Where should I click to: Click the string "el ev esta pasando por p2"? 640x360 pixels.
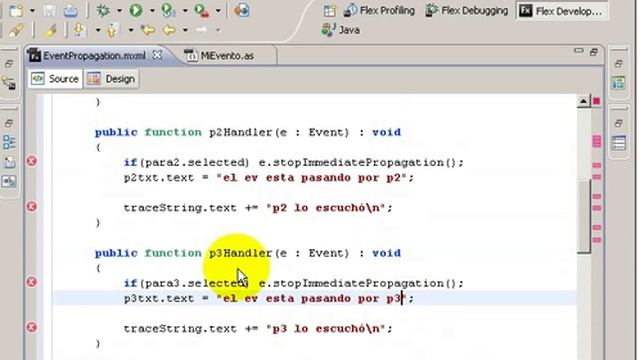312,178
